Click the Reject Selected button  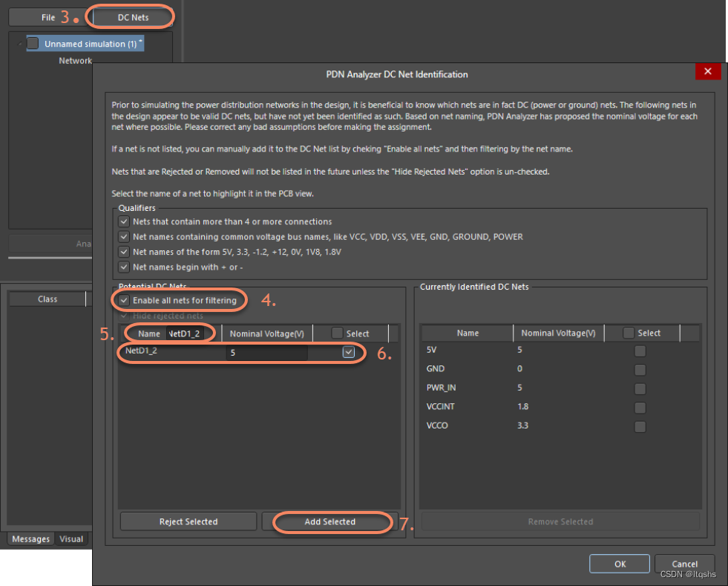coord(188,521)
